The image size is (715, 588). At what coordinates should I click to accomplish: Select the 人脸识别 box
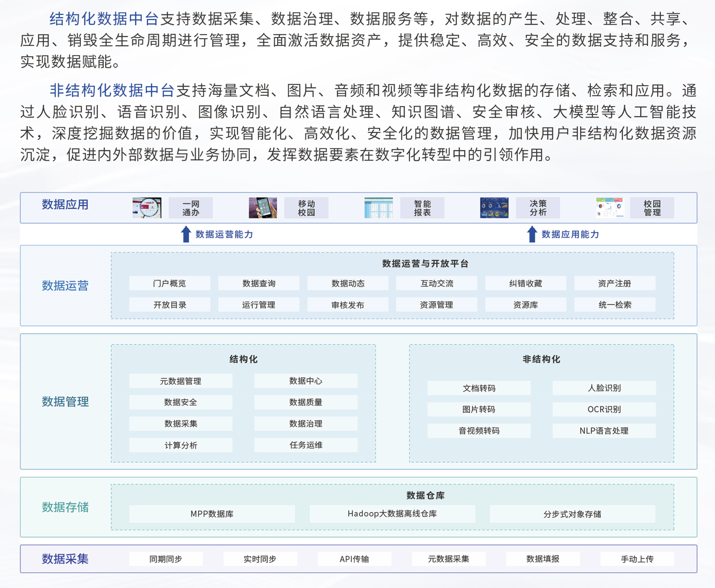click(x=604, y=388)
